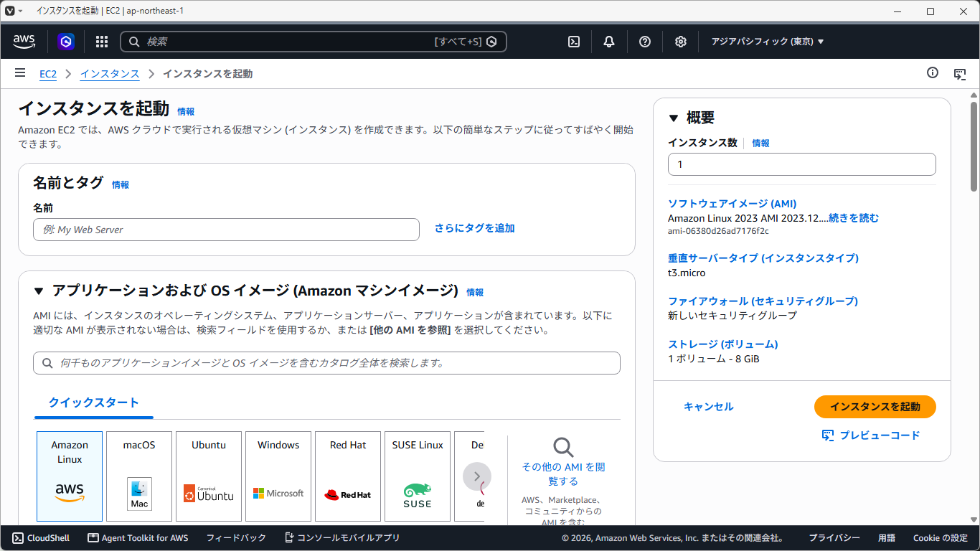980x551 pixels.
Task: Open ソフトウェアイメージ (AMI) summary link
Action: 732,204
